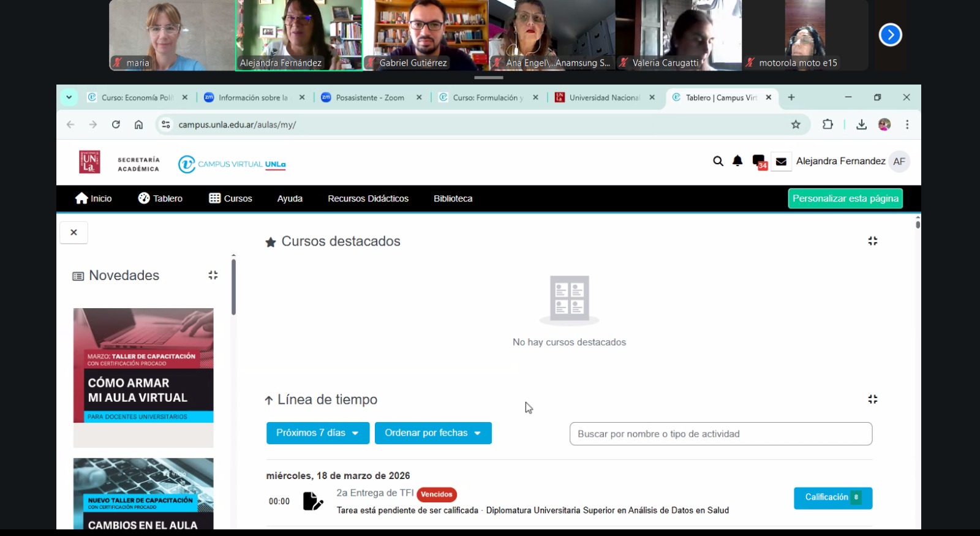
Task: Open Cursos in the navigation bar
Action: point(230,198)
